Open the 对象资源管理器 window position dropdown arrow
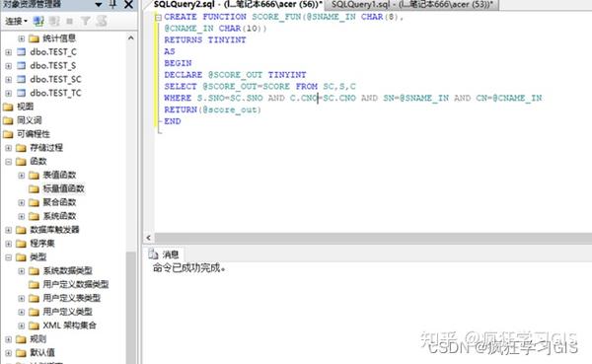Screen dimensions: 592x364 click(99, 5)
